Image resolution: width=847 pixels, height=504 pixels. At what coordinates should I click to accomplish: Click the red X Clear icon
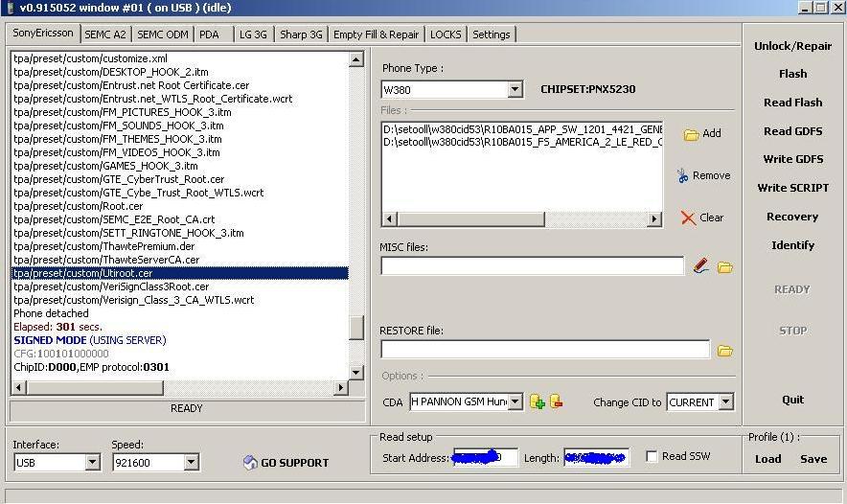click(x=688, y=218)
